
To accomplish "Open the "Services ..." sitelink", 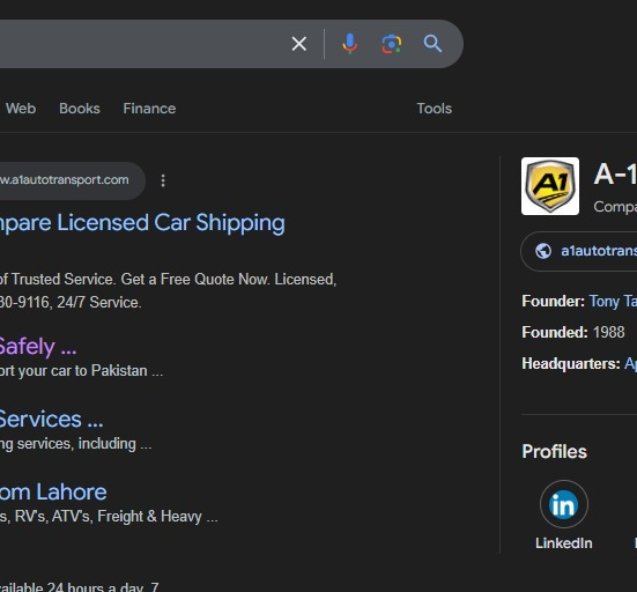I will pyautogui.click(x=51, y=419).
